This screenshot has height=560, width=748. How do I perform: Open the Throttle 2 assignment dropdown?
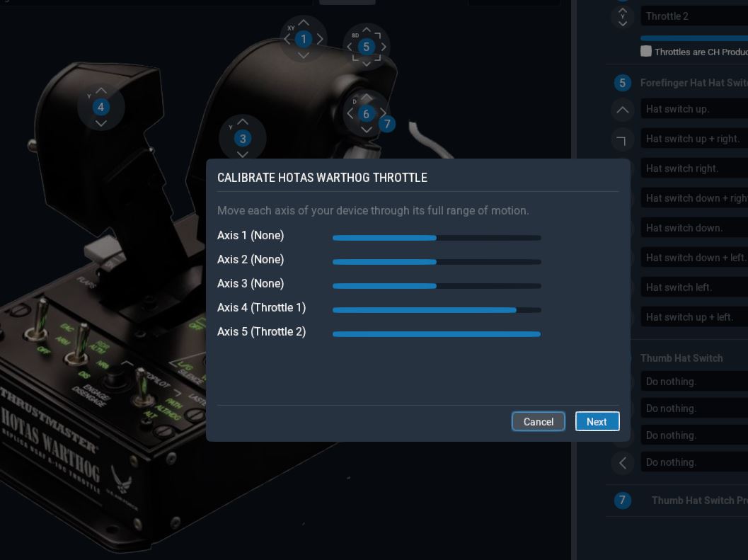pos(694,16)
